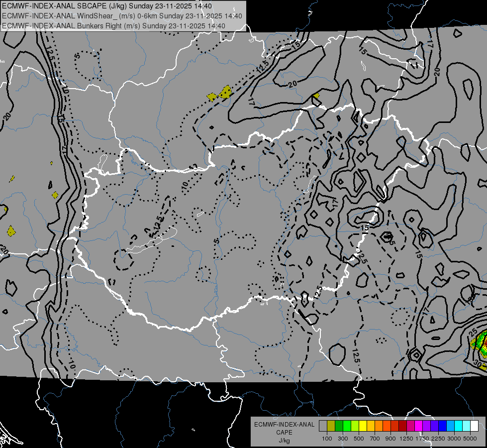Click the '3000' legend value

pos(454,439)
